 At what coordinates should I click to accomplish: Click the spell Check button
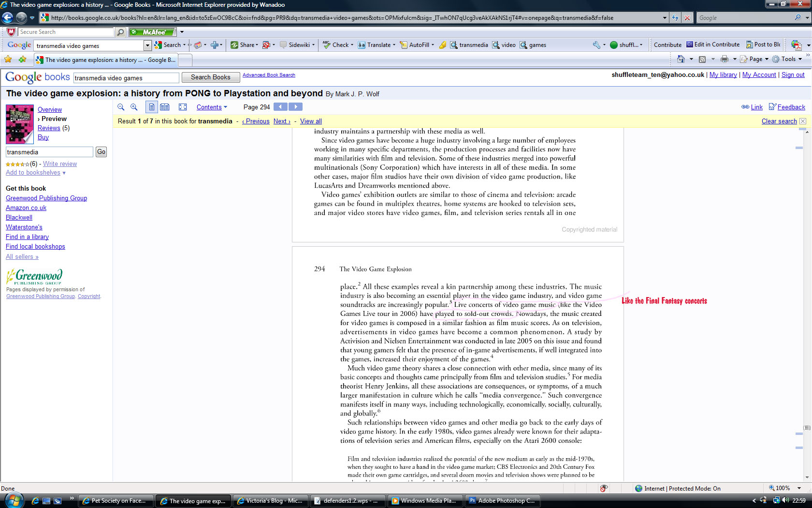(338, 45)
